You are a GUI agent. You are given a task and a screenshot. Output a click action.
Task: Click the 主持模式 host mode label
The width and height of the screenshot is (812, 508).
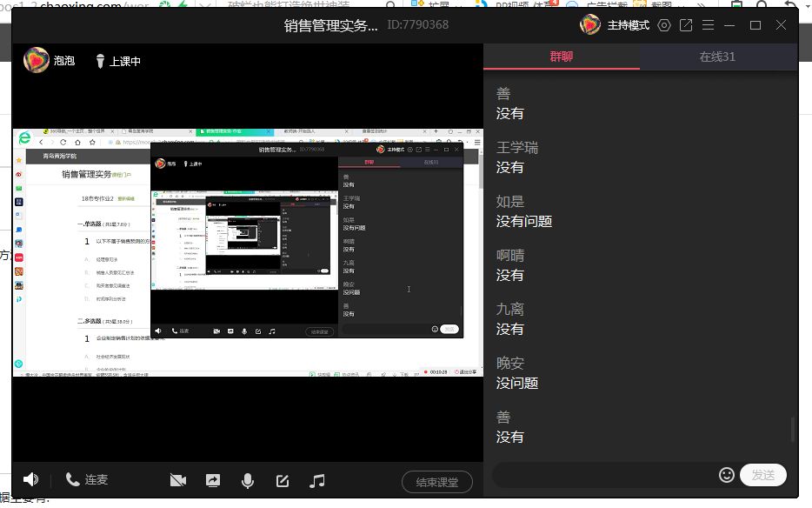click(627, 25)
